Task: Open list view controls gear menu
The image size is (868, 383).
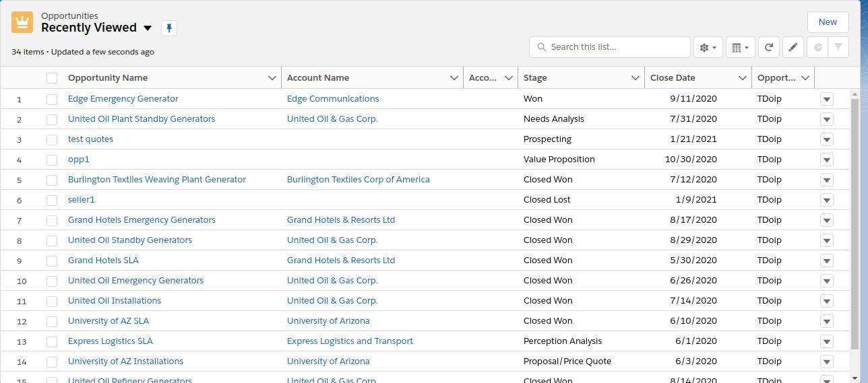Action: (x=708, y=47)
